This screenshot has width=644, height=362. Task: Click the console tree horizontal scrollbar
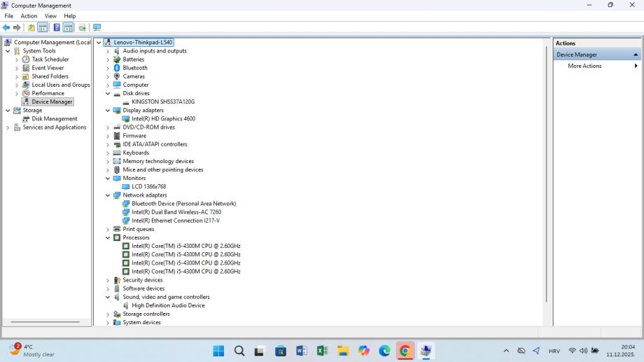(x=45, y=321)
